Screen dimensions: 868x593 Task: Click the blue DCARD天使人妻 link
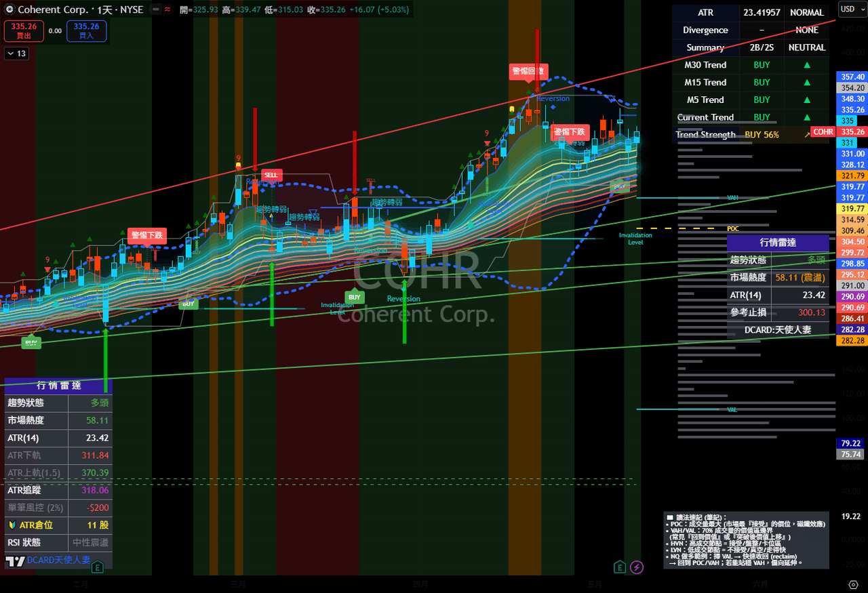58,560
